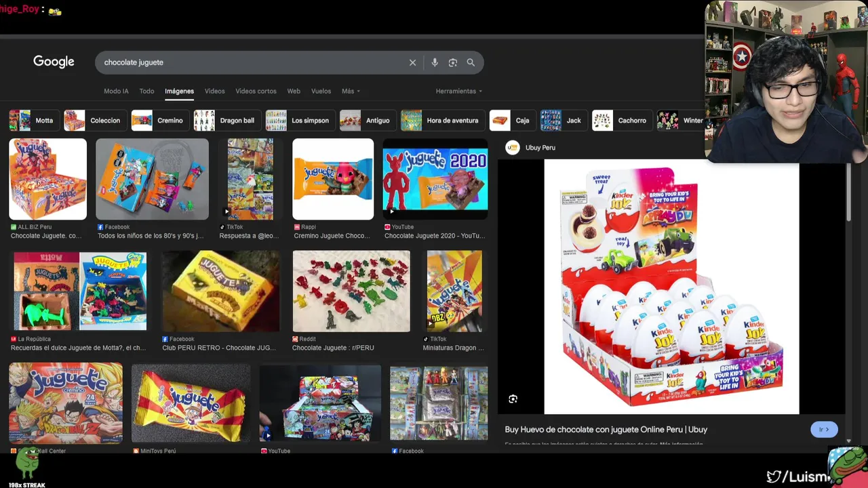This screenshot has width=868, height=488.
Task: Switch to Todo results tab
Action: 146,91
